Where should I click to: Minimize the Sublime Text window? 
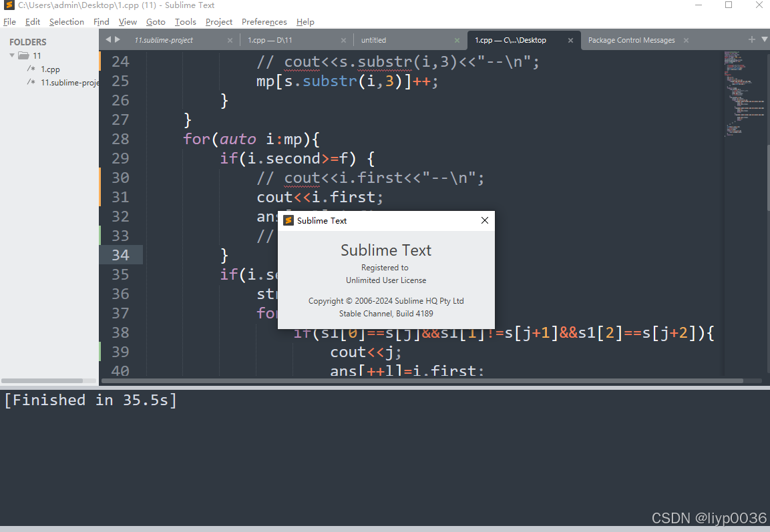point(699,5)
